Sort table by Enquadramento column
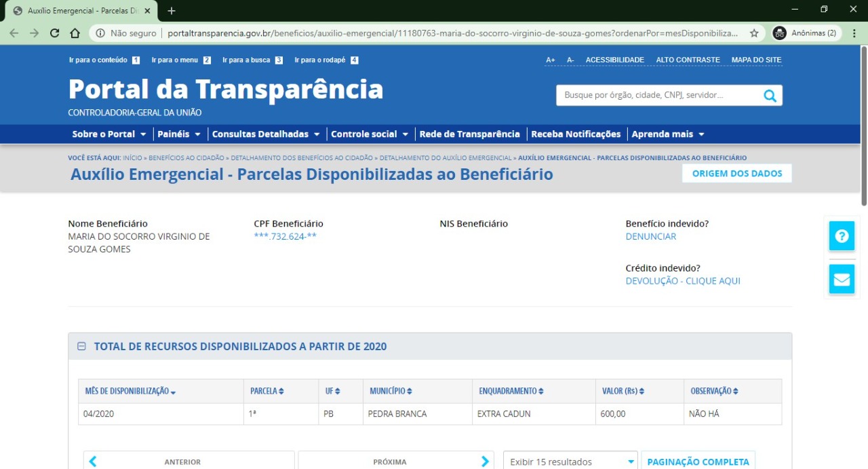Screen dimensions: 868x469 click(511, 391)
